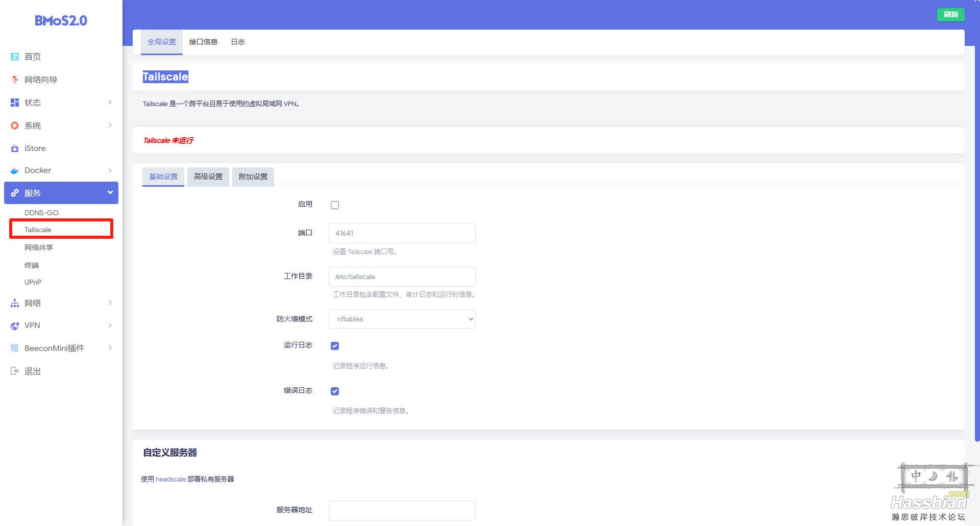
Task: Open the 防火墙模式 nftables dropdown
Action: coord(402,319)
